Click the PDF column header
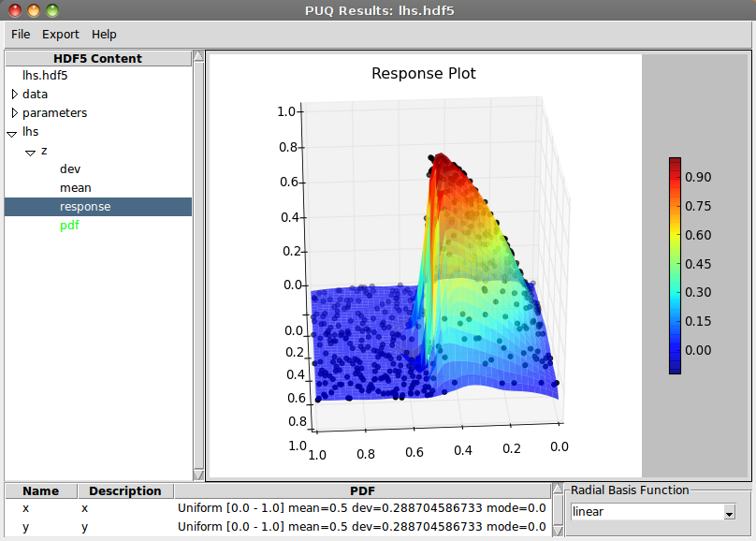Screen dimensions: 756x541 (x=363, y=490)
